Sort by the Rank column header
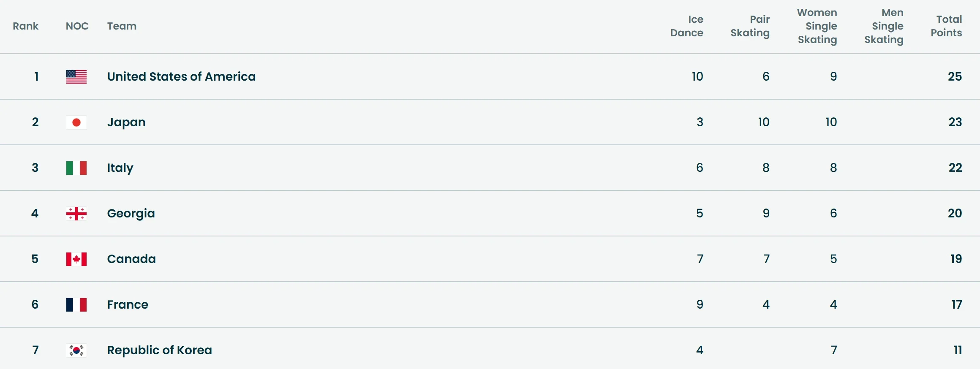 (25, 26)
